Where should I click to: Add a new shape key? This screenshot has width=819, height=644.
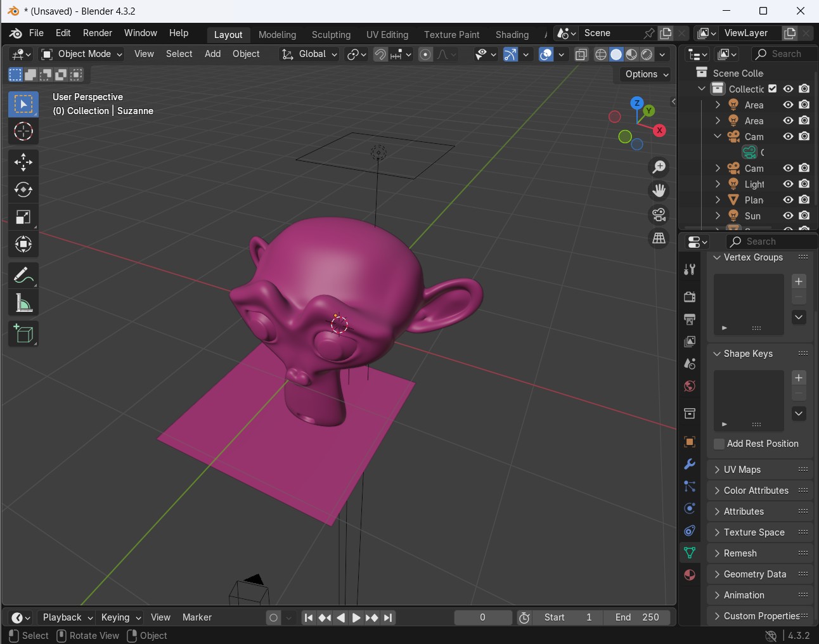(x=799, y=378)
